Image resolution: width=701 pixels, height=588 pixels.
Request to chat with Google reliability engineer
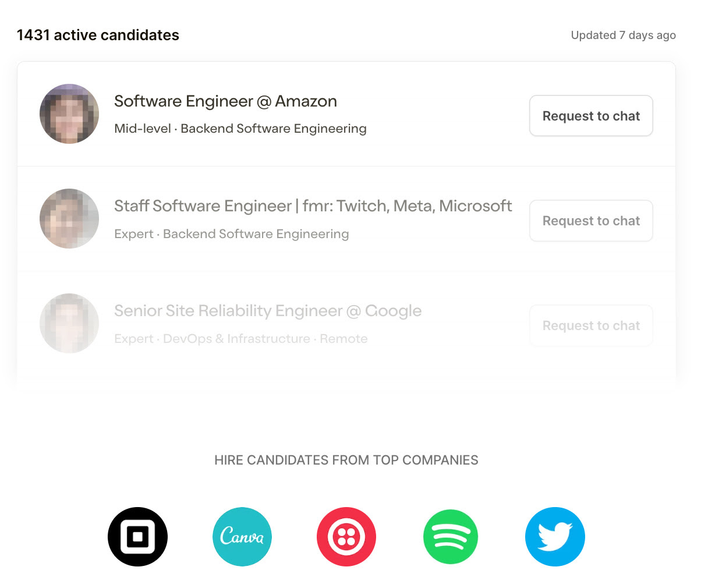(591, 325)
